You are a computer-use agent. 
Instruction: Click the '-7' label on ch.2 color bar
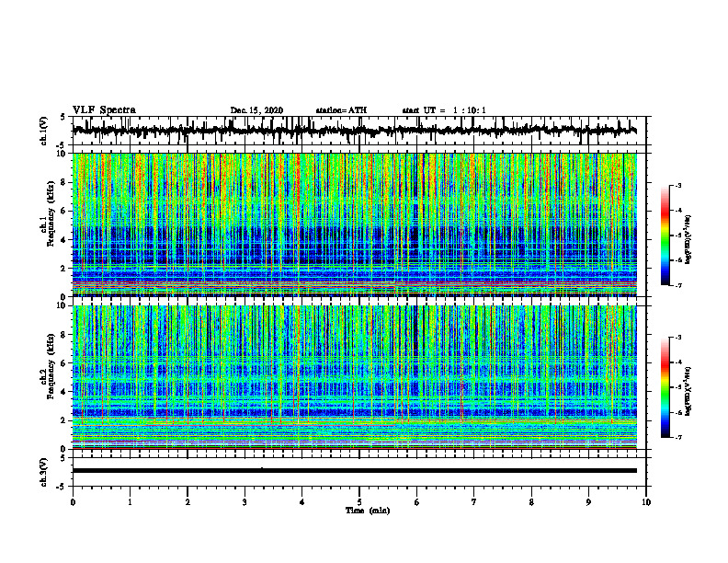(x=677, y=437)
